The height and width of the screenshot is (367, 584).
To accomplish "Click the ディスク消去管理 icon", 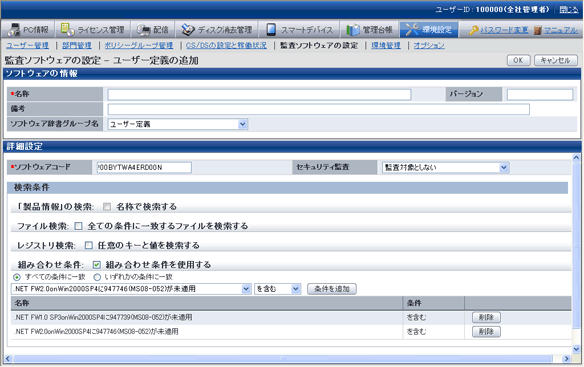I will coord(188,29).
